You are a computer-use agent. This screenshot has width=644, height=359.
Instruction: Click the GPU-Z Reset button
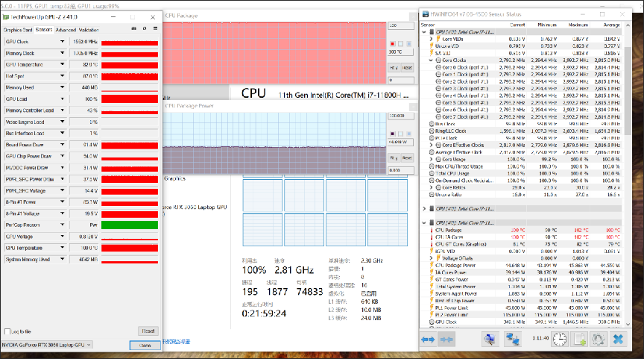[x=148, y=331]
